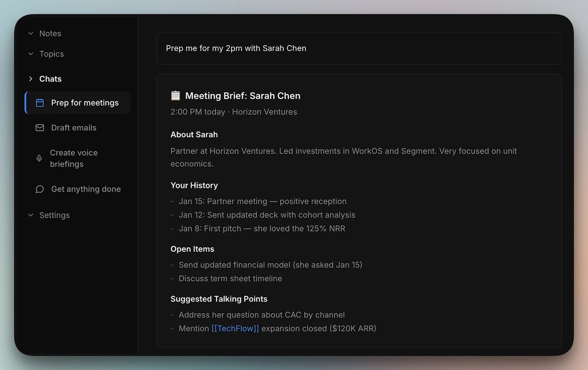Expand the Settings section chevron
Viewport: 588px width, 370px height.
(x=31, y=215)
